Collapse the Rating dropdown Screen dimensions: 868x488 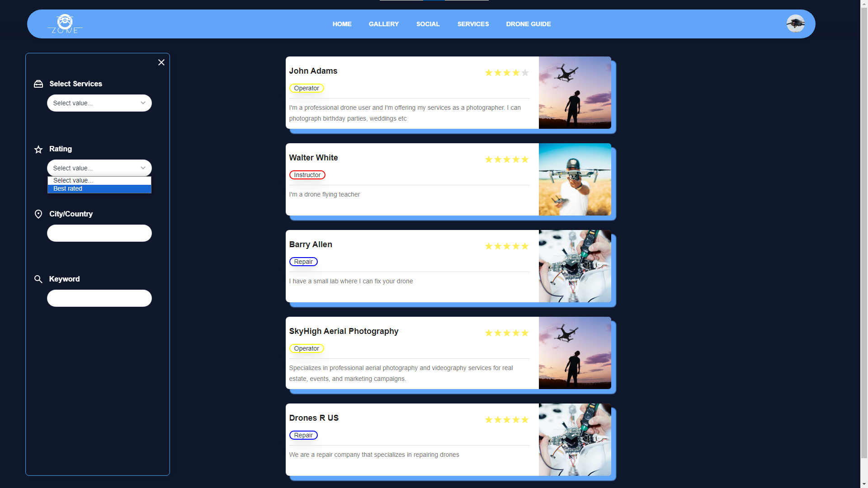coord(99,168)
